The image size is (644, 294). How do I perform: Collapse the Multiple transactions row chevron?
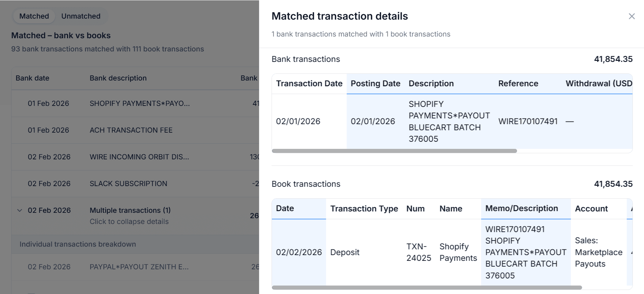coord(20,210)
